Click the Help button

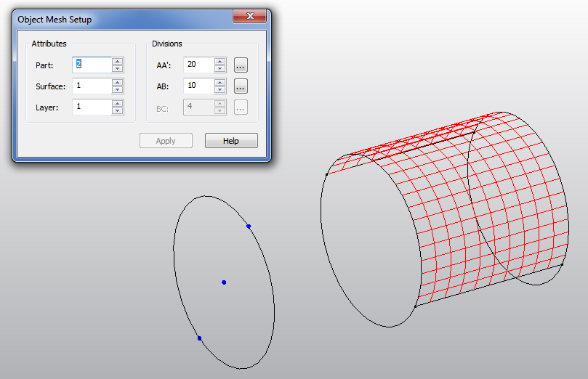click(x=231, y=141)
